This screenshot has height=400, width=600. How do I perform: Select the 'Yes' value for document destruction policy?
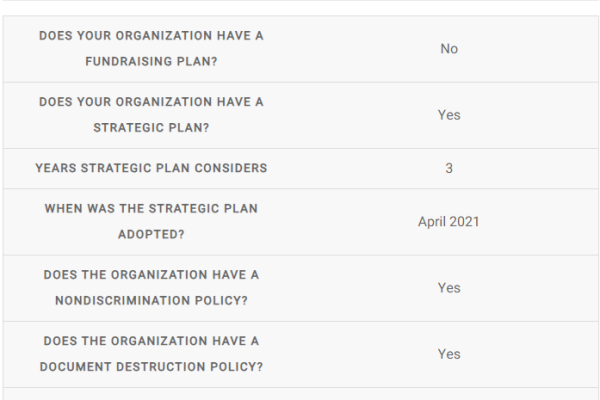(x=449, y=354)
